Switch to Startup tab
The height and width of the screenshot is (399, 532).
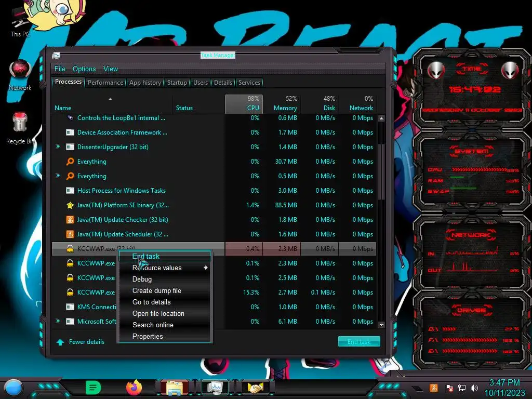177,83
